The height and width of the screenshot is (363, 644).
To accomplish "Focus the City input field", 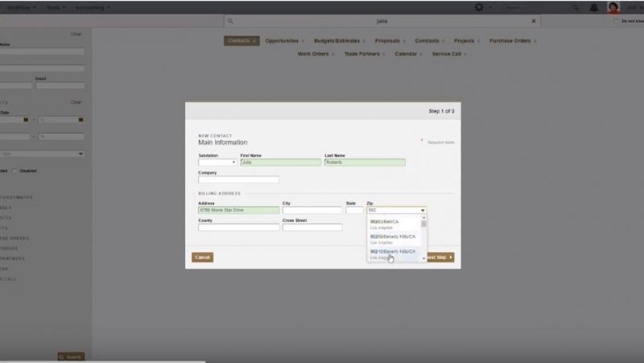I will coord(312,210).
